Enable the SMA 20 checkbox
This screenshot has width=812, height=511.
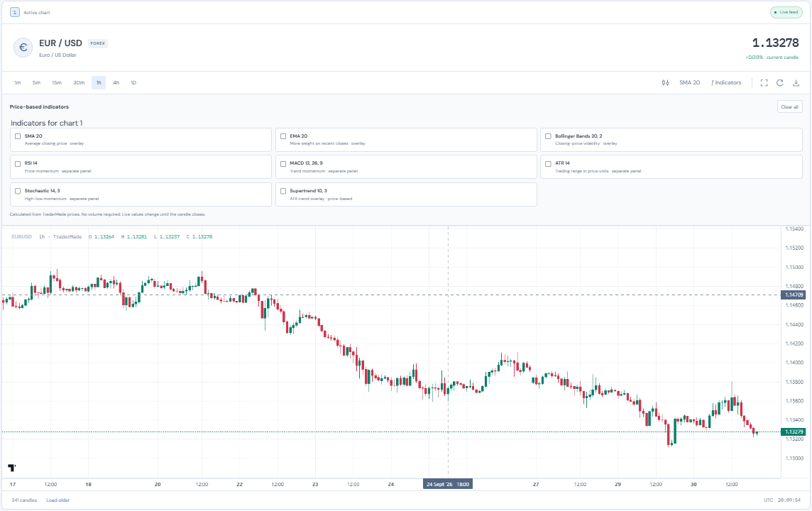tap(18, 136)
